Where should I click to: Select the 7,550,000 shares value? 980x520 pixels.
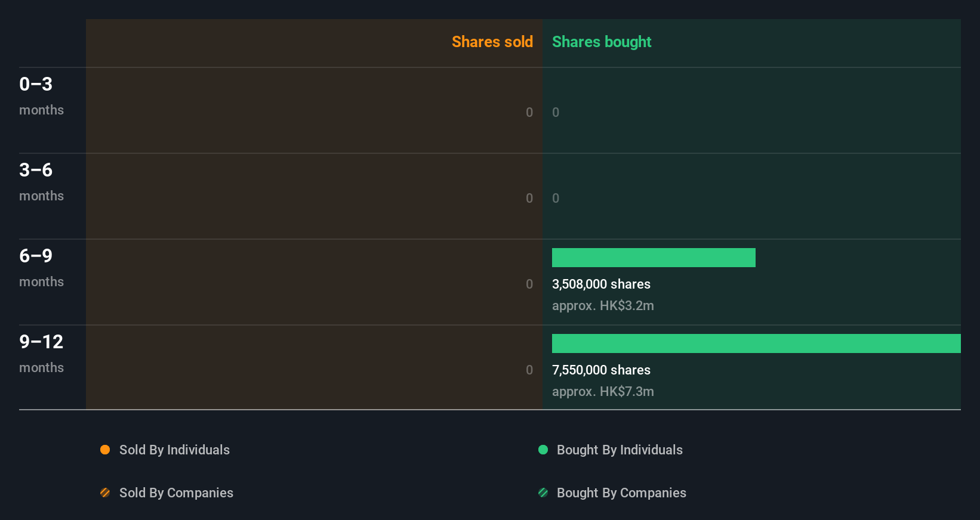pos(601,370)
